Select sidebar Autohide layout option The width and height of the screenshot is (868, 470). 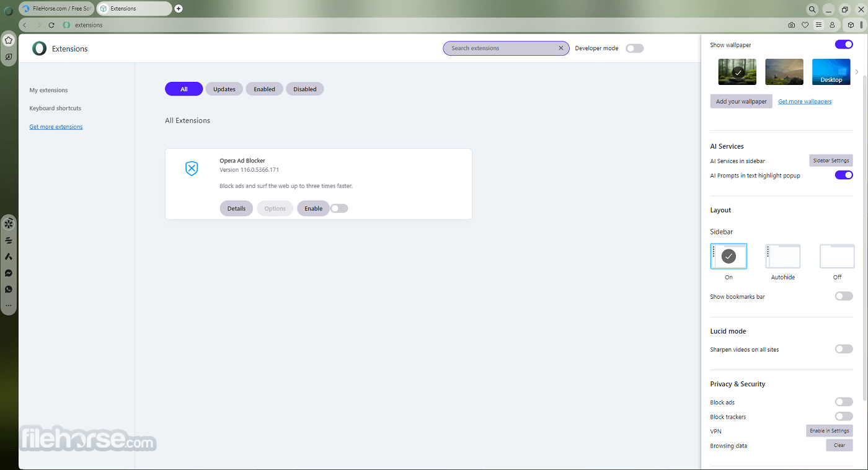tap(783, 256)
